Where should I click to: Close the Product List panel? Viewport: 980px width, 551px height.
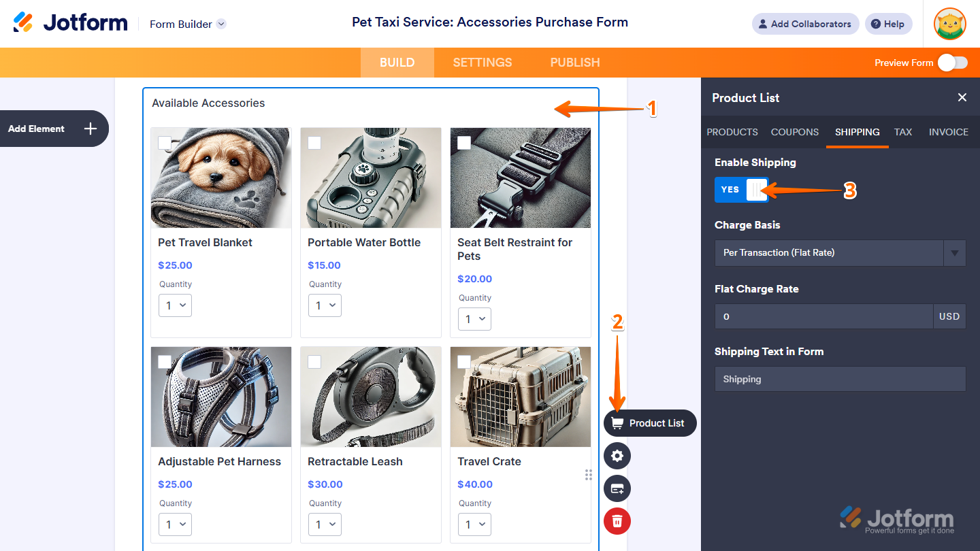tap(962, 97)
